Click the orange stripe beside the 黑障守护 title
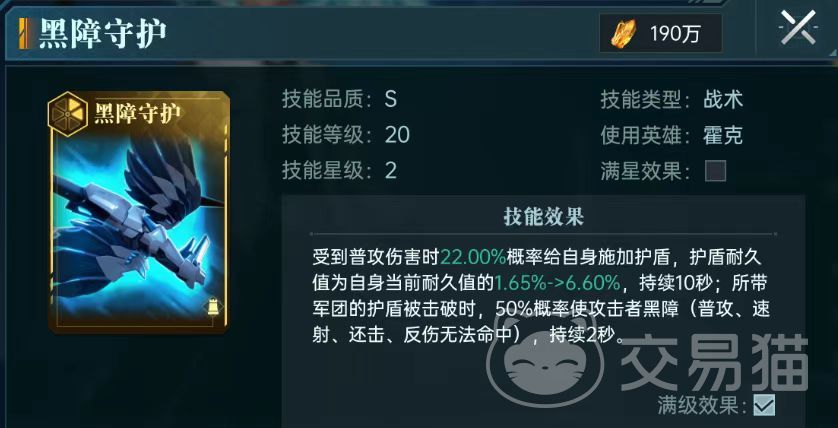838x428 pixels. [23, 33]
